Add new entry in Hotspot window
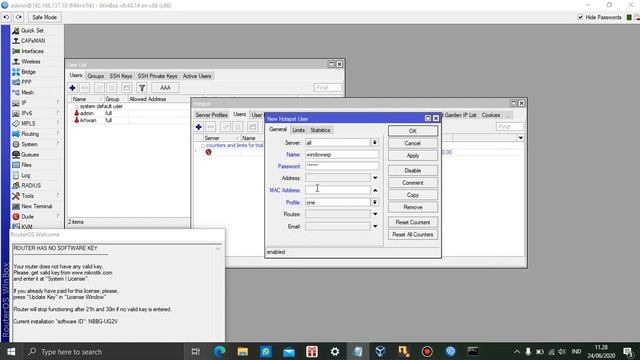 coord(198,127)
